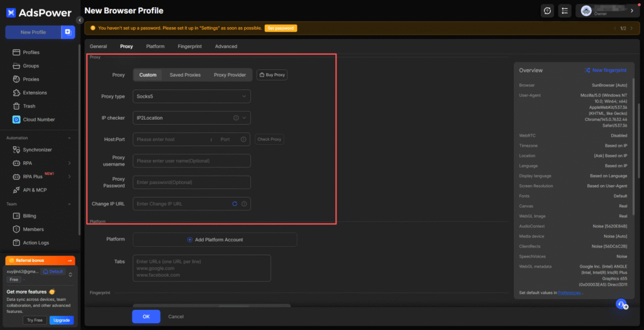
Task: Open the Proxy type Socks5 dropdown
Action: (191, 96)
